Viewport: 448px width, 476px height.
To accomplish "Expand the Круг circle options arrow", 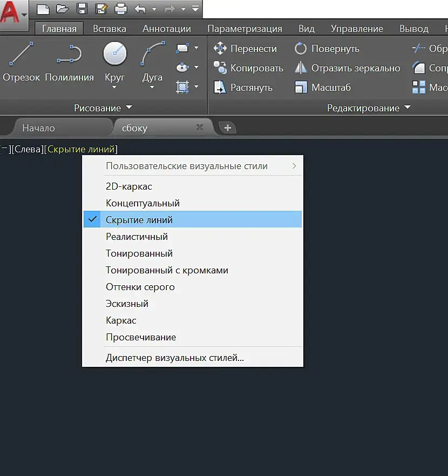I will pyautogui.click(x=114, y=88).
